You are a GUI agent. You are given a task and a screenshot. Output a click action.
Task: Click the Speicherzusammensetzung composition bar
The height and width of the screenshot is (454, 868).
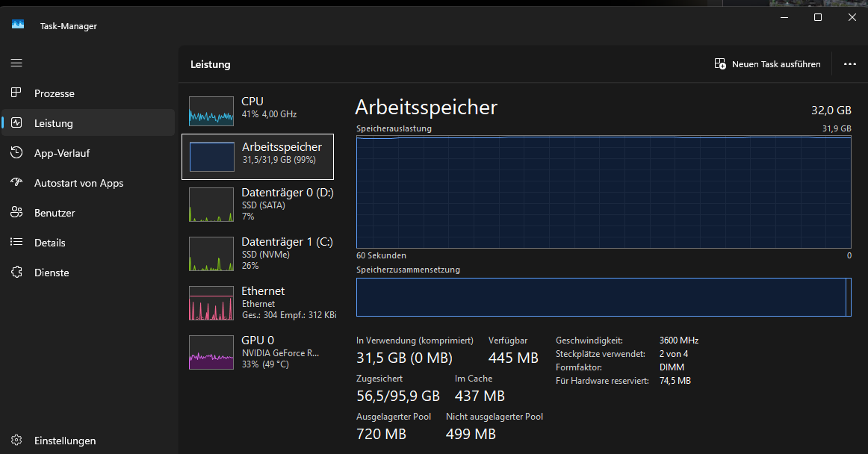604,297
